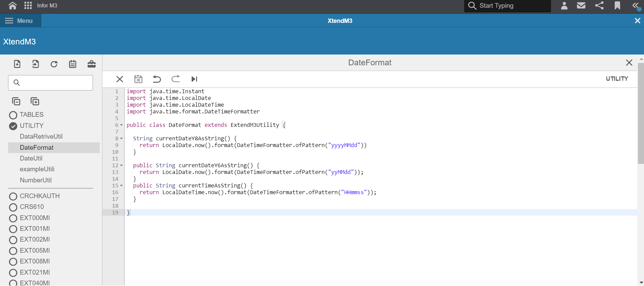Viewport: 644px width, 286px height.
Task: Click the XtendM3 page header text
Action: 20,41
